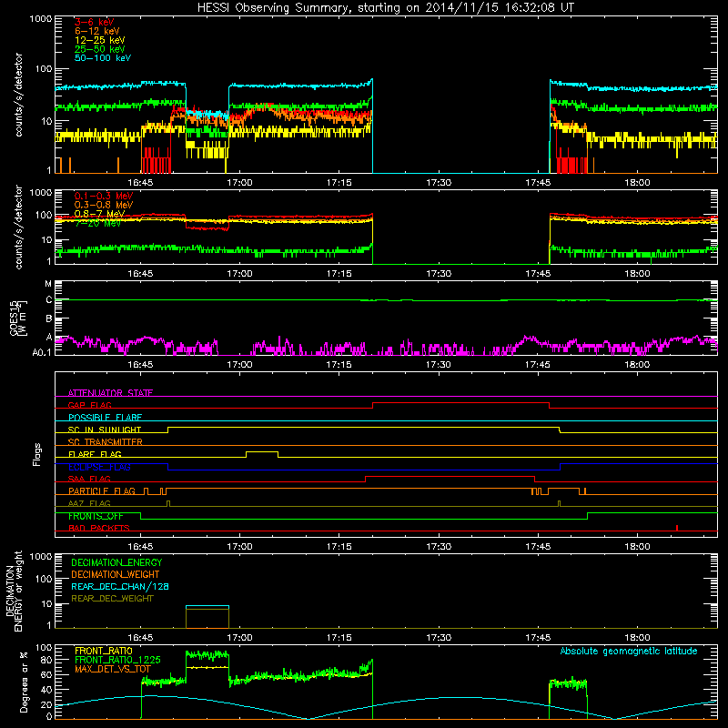Click the Flags axis label
Image resolution: width=728 pixels, height=728 pixels.
[x=37, y=454]
